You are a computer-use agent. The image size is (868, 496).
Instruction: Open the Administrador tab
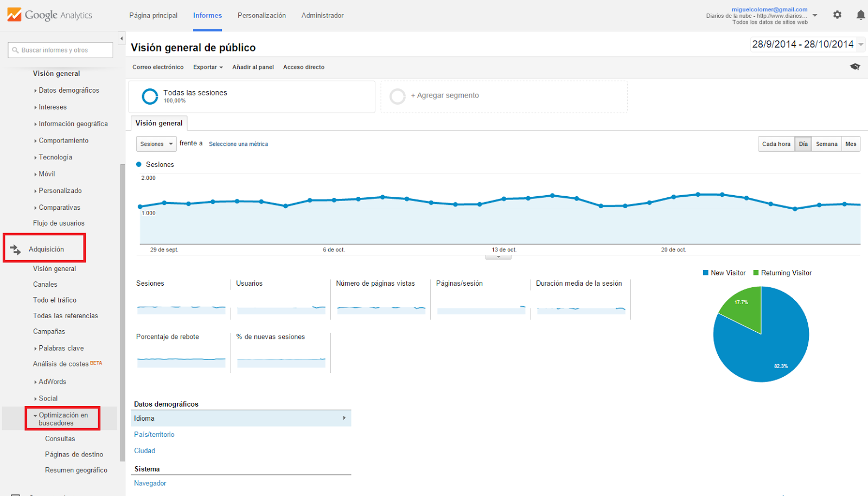[x=322, y=15]
